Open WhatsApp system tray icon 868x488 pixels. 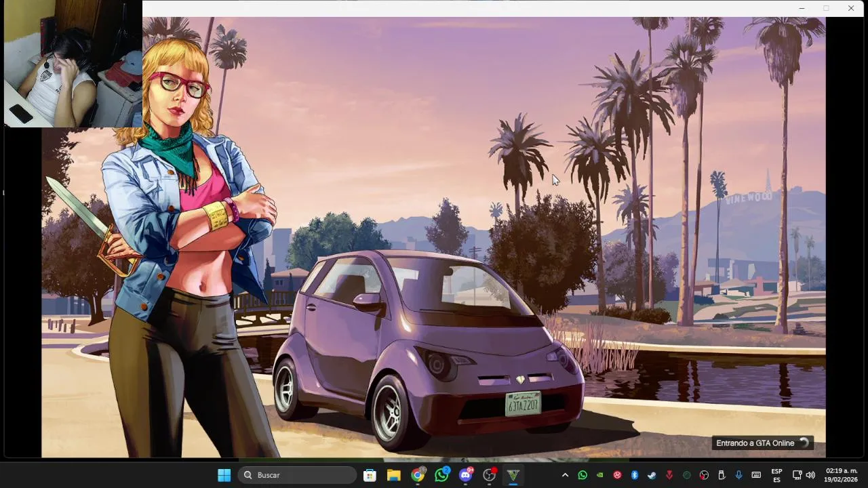pyautogui.click(x=583, y=475)
